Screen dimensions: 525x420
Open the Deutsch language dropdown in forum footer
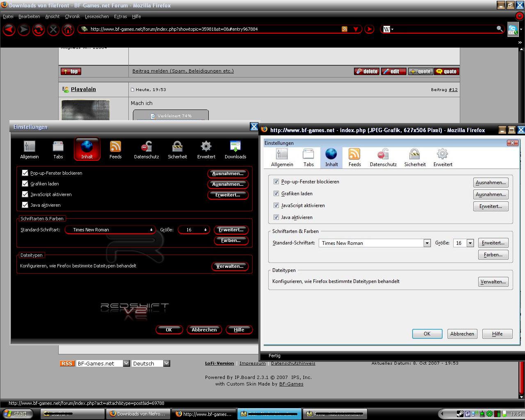click(166, 363)
